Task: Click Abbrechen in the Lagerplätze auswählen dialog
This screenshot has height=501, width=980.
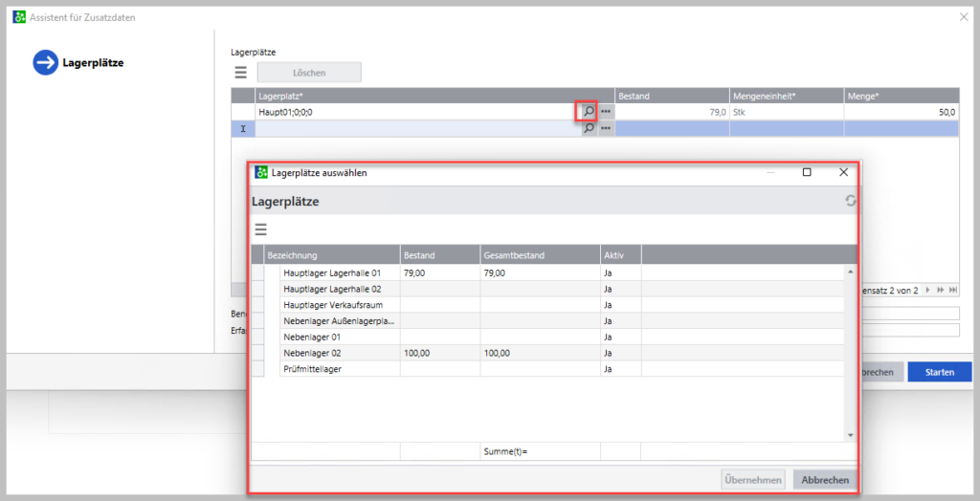Action: point(825,480)
